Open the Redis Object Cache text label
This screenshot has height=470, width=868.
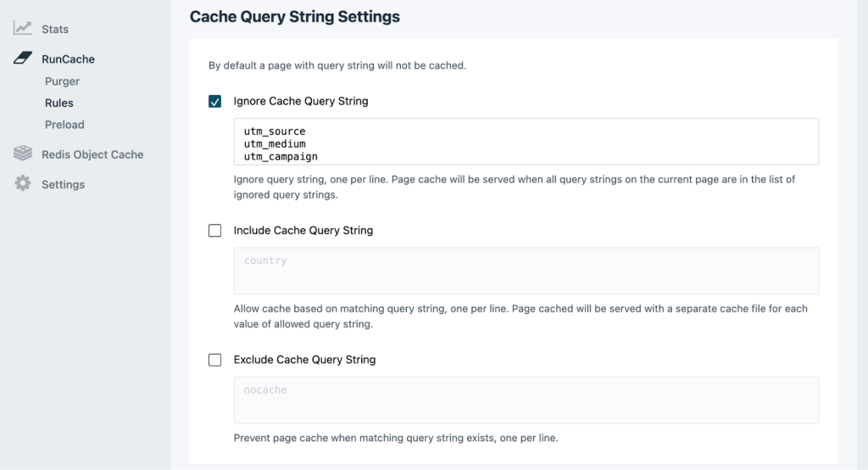pyautogui.click(x=92, y=154)
